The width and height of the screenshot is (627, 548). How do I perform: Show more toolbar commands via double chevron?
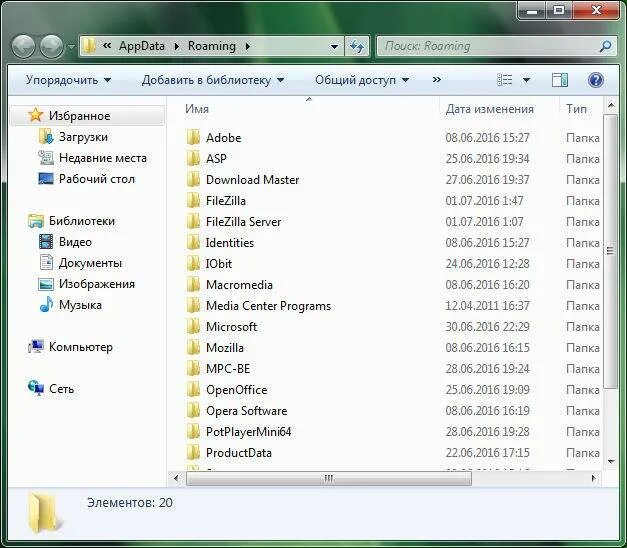(x=437, y=80)
